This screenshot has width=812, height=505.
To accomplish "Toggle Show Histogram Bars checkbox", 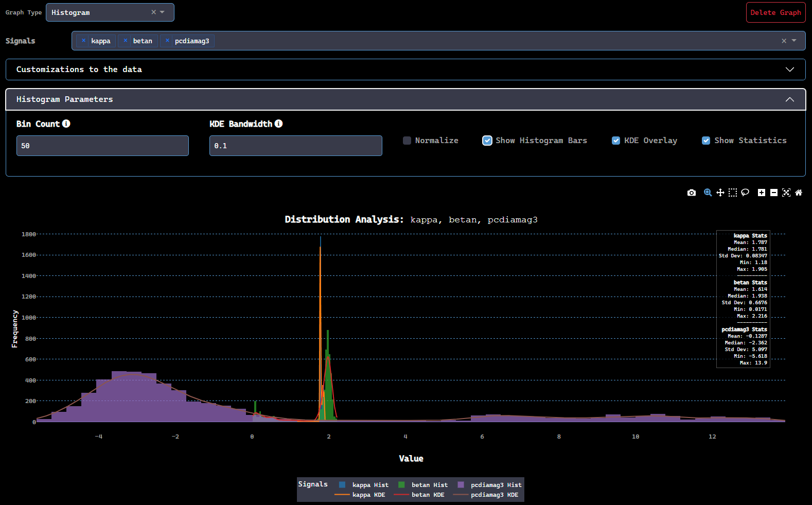I will (x=487, y=141).
